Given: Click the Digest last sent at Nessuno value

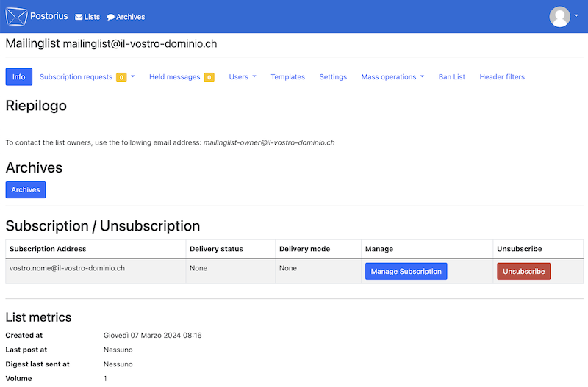Looking at the screenshot, I should coord(118,364).
